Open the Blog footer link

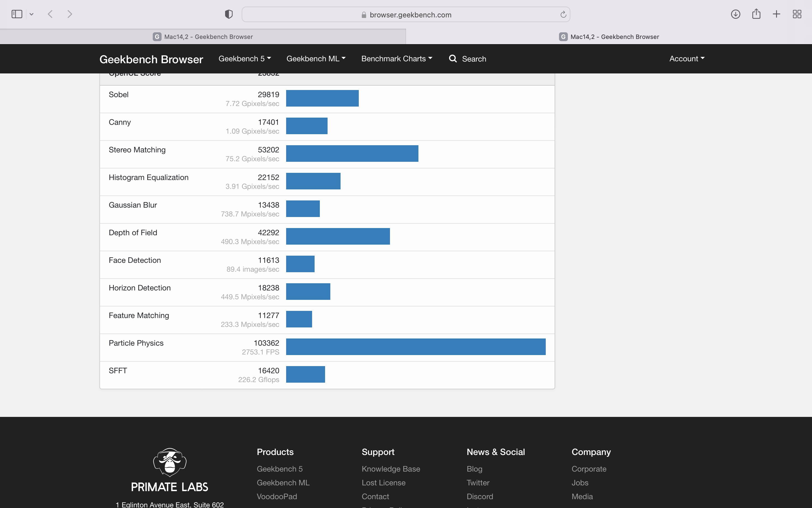click(474, 469)
